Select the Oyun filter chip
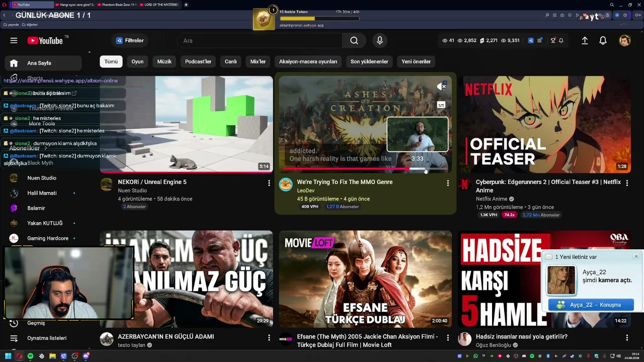The width and height of the screenshot is (644, 362). [x=137, y=61]
